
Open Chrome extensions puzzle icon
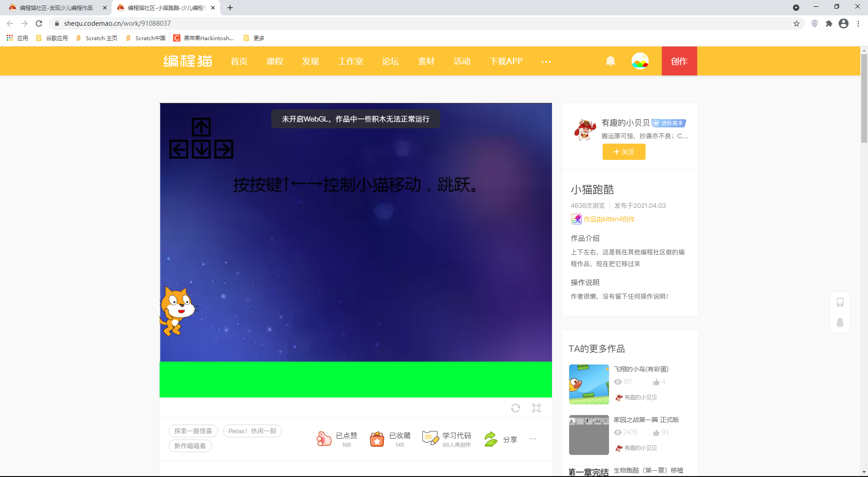coord(829,23)
